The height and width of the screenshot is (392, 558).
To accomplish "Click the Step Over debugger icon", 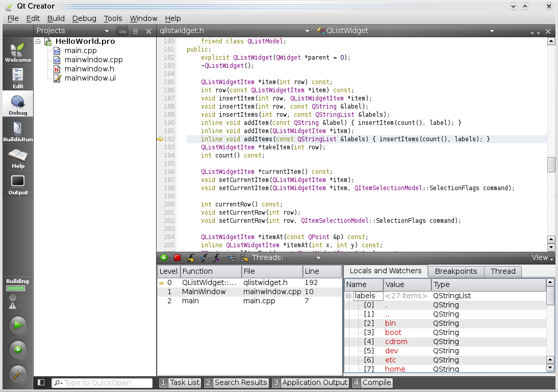I will pos(191,257).
